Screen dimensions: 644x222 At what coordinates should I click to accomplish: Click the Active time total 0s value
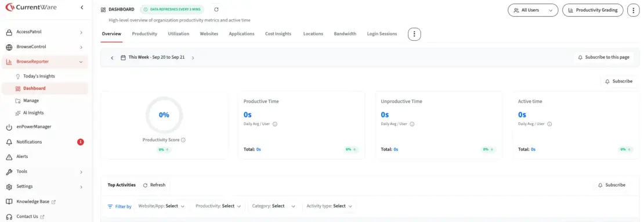[533, 149]
